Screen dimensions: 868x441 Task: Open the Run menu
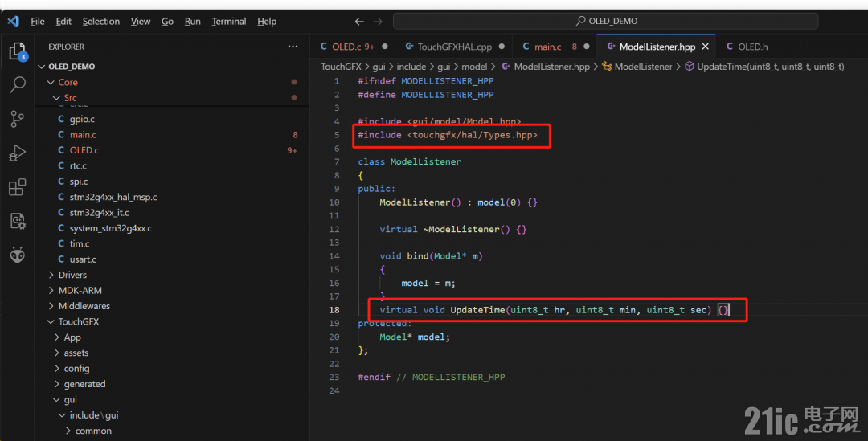[x=193, y=21]
